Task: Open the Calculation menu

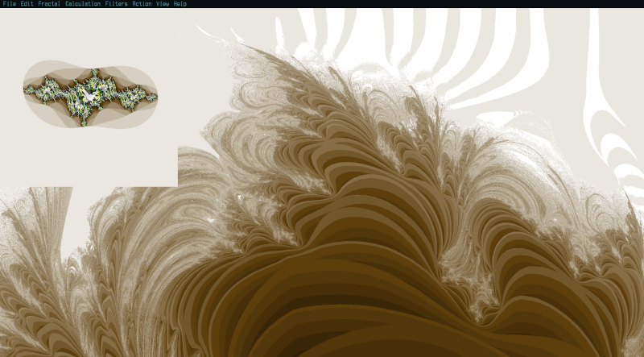Action: pyautogui.click(x=83, y=4)
